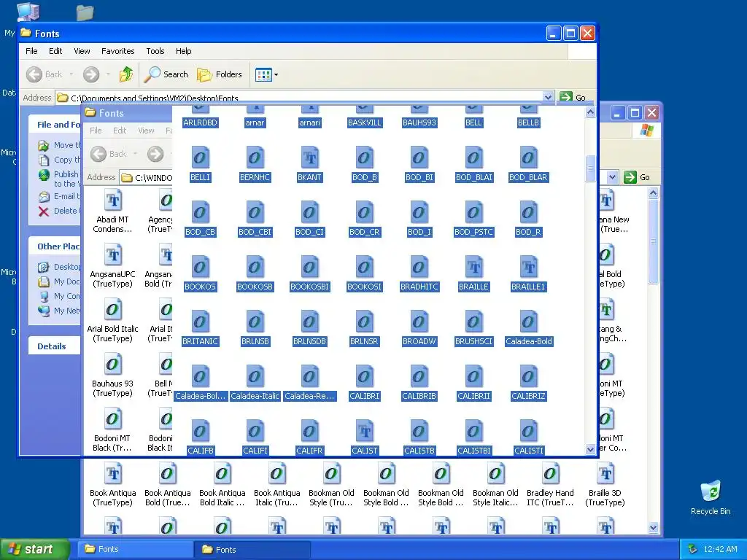Viewport: 747px width, 560px height.
Task: Select the BERNHC font file icon
Action: pyautogui.click(x=255, y=158)
